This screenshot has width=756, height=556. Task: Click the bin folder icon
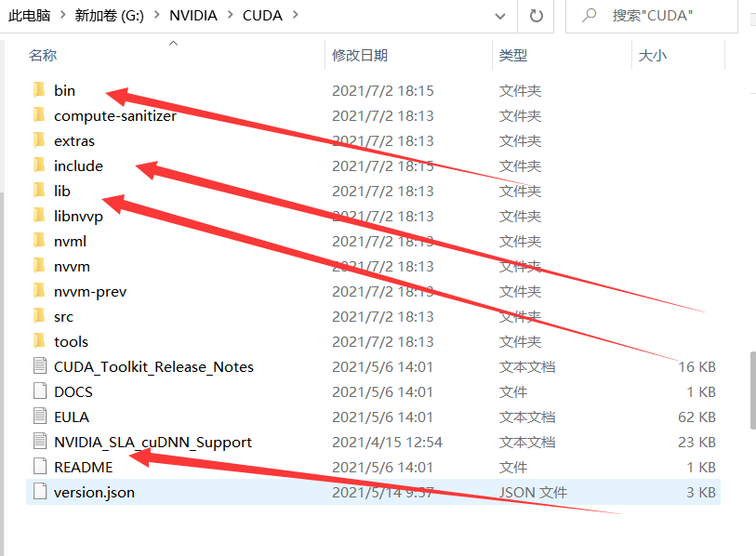tap(40, 89)
